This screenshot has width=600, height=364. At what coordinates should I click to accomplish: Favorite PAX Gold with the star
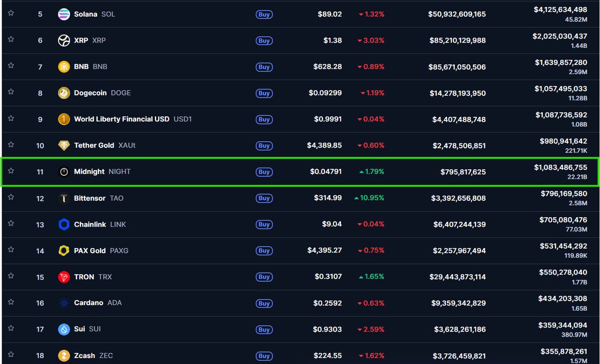click(x=11, y=250)
